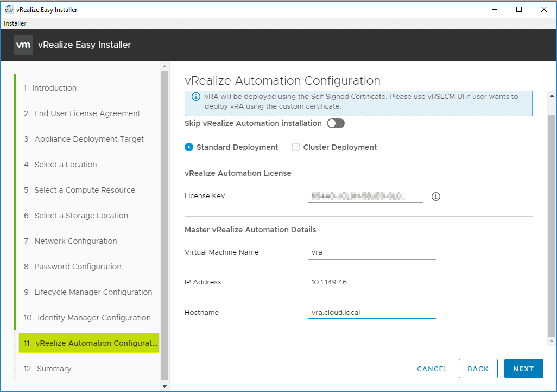Click the blue banner info icon
Image resolution: width=557 pixels, height=392 pixels.
196,97
